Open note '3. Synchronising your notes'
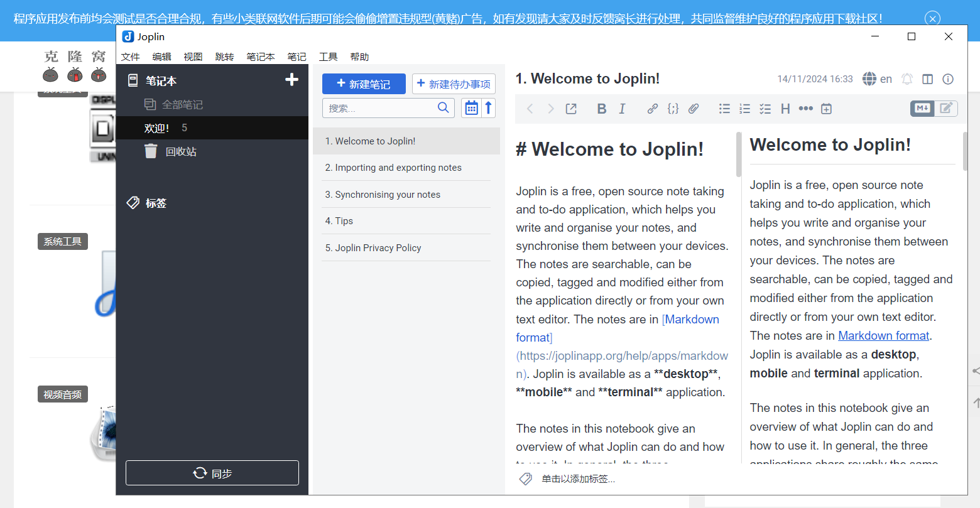The image size is (980, 508). (x=406, y=195)
